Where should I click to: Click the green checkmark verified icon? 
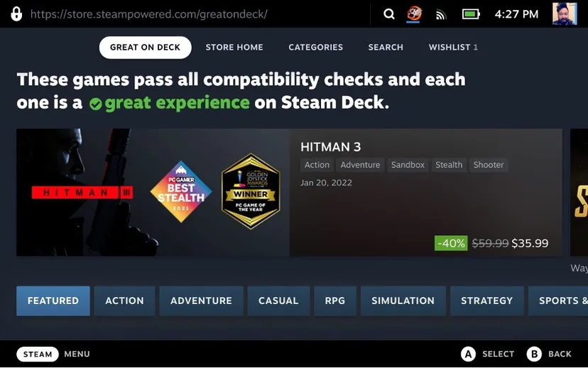[x=96, y=104]
